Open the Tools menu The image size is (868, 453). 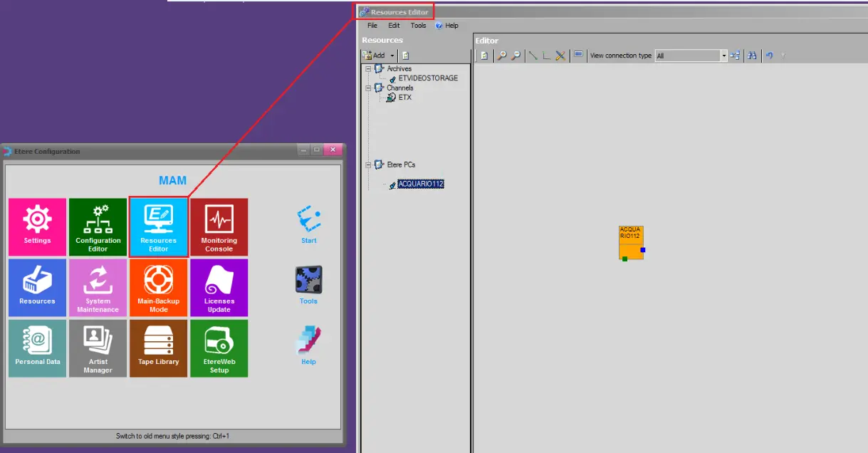[x=418, y=26]
